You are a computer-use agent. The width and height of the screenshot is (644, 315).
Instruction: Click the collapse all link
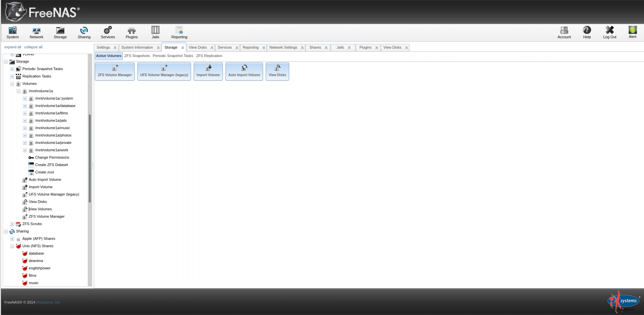point(33,47)
